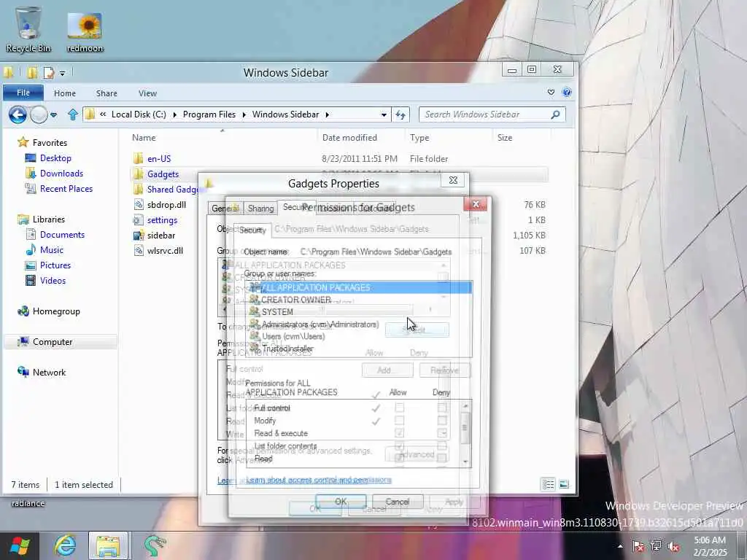Go back using the Explorer Back arrow
The width and height of the screenshot is (747, 560).
point(18,114)
